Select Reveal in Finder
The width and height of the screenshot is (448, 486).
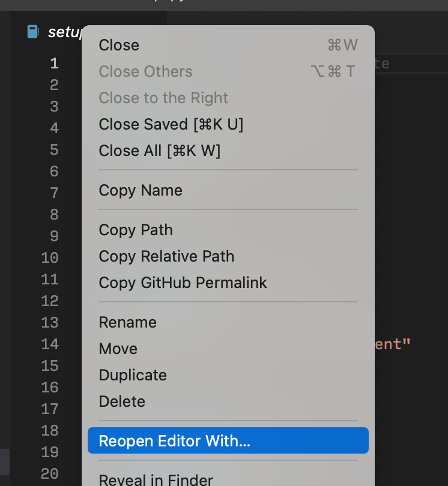155,480
